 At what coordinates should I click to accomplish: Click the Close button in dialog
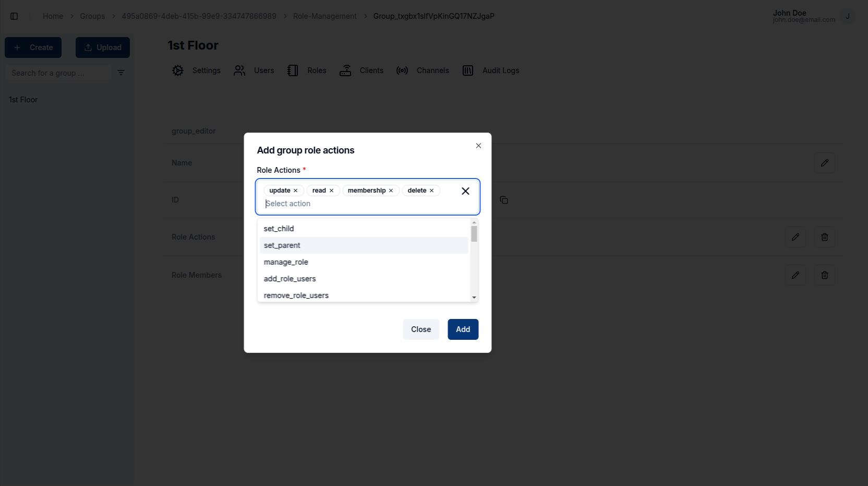point(421,329)
